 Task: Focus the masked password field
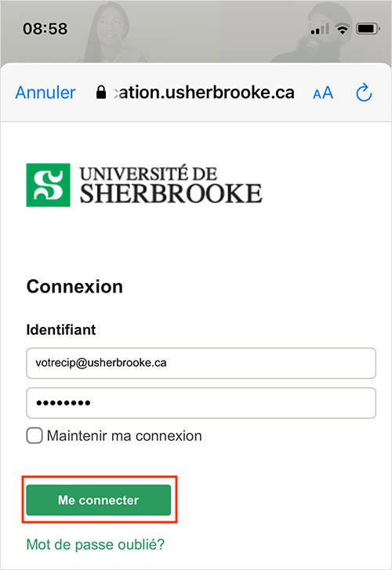(201, 403)
